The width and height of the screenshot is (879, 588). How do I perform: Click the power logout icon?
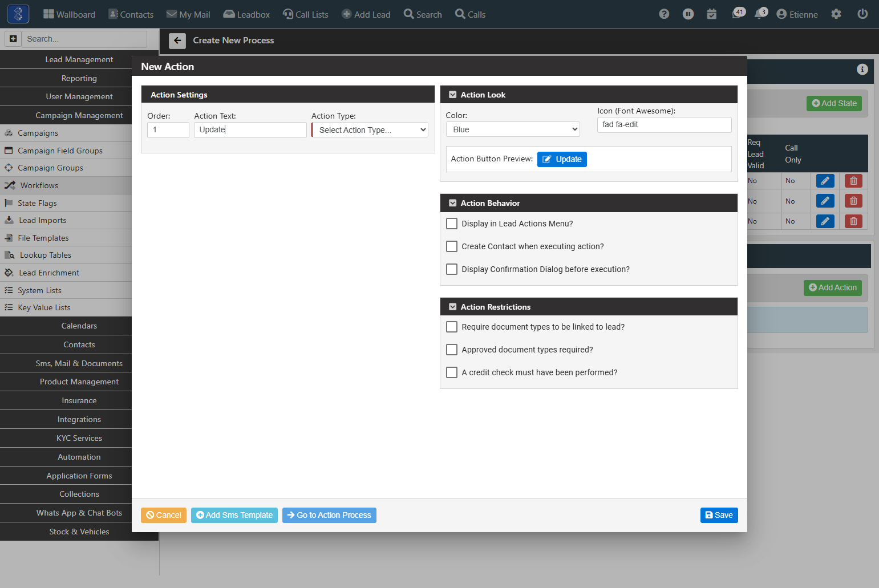[x=862, y=14]
